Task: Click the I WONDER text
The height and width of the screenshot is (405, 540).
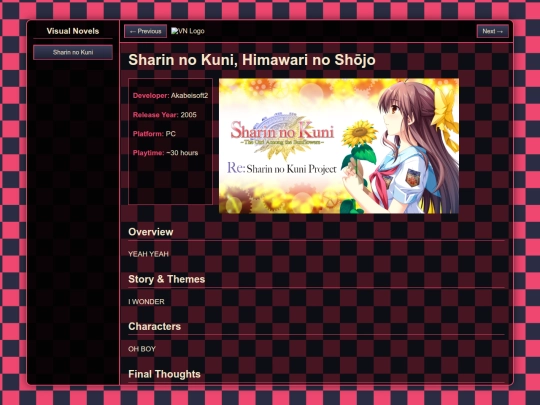Action: (146, 302)
